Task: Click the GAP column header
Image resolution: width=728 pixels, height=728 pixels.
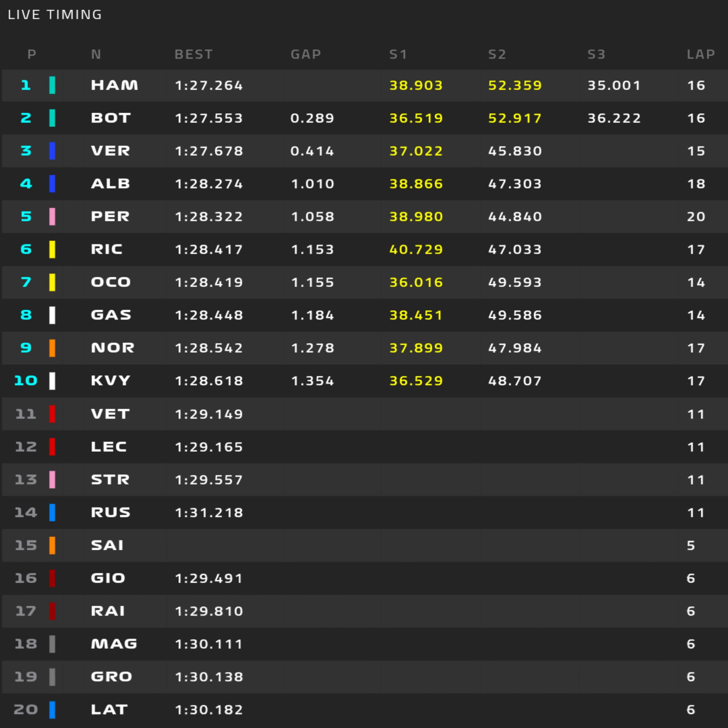Action: 306,54
